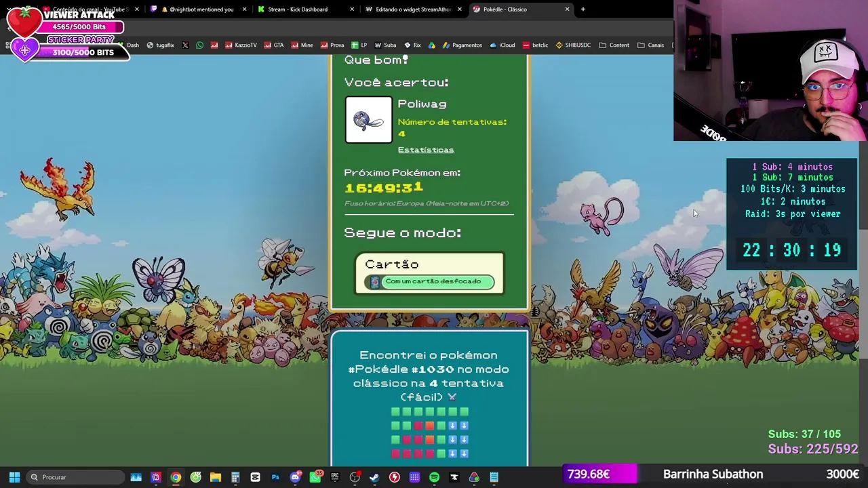Open the SHIBUSDC bookmark
The width and height of the screenshot is (868, 488).
pyautogui.click(x=573, y=45)
